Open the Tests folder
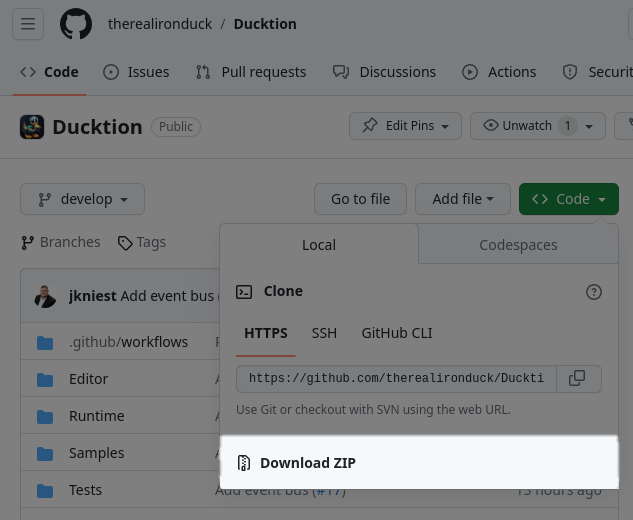633x520 pixels. click(85, 490)
